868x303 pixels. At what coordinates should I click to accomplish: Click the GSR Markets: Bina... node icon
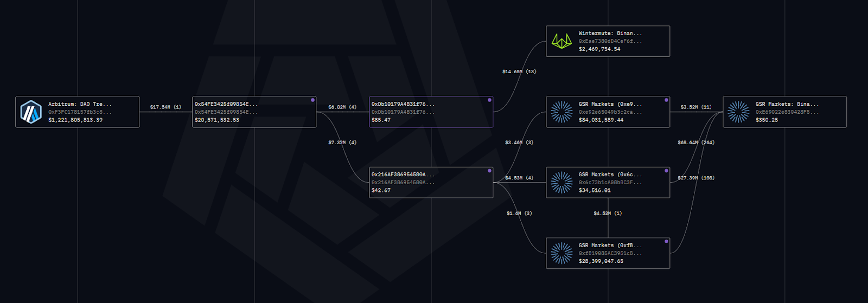[x=738, y=112]
